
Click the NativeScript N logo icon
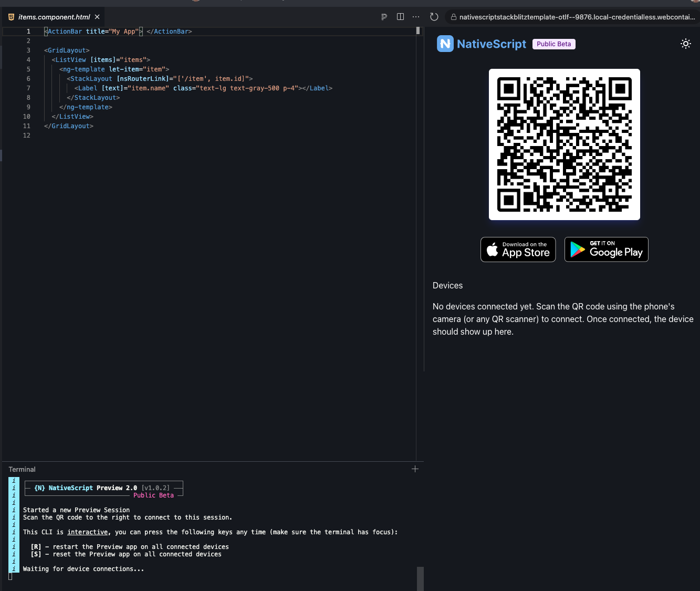click(x=445, y=44)
